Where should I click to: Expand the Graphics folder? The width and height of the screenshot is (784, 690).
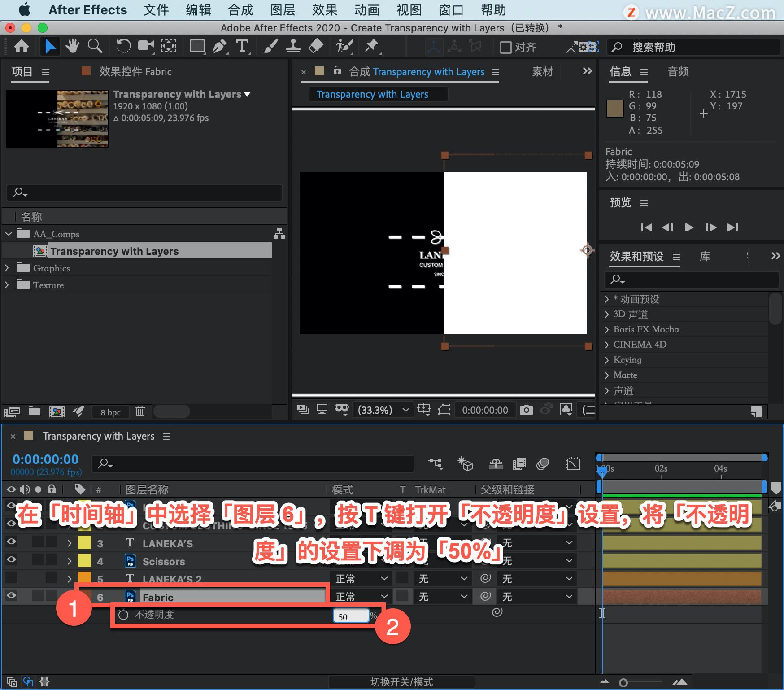pos(7,268)
